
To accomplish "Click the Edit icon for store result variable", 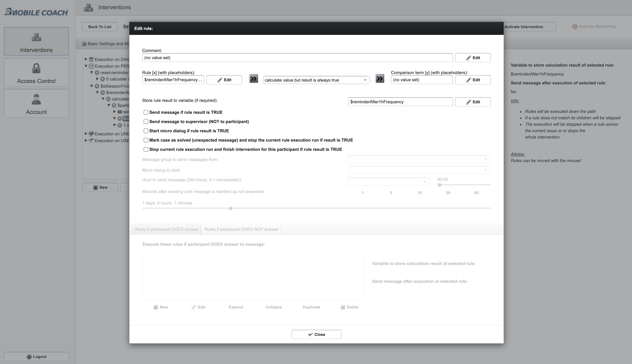I will click(472, 102).
